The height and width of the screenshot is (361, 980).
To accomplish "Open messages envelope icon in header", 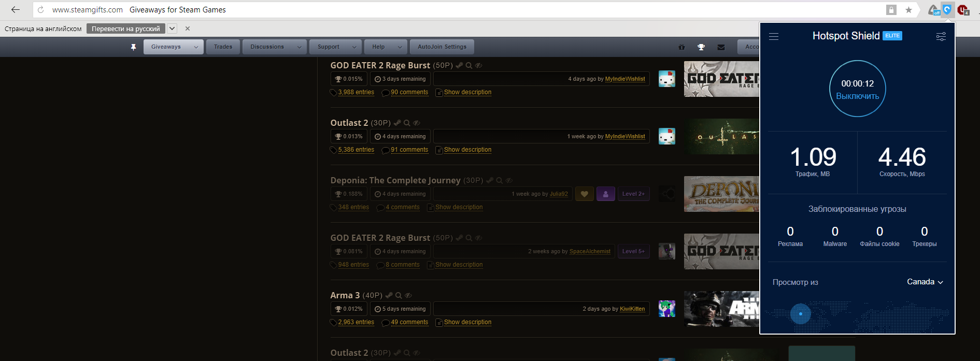I will point(721,47).
